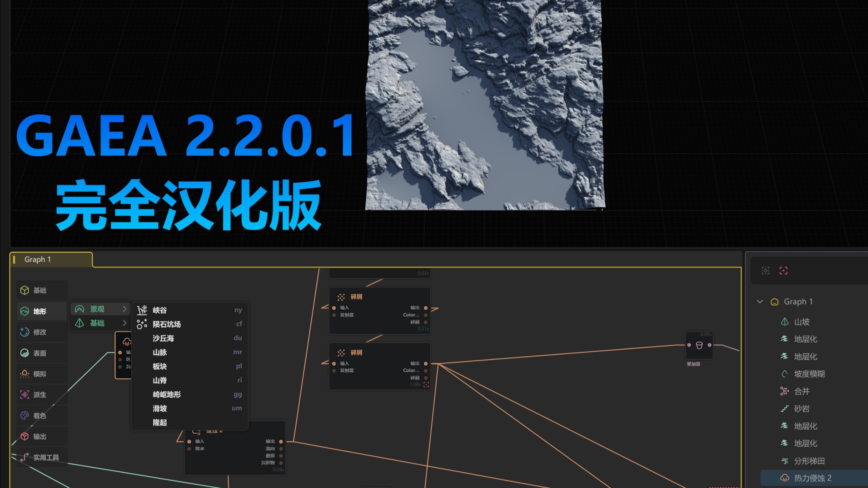Collapse the Graph 1 tree
Viewport: 868px width, 488px height.
pos(760,301)
